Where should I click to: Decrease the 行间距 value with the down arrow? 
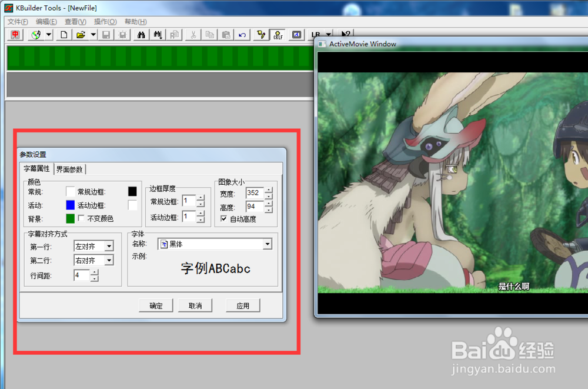(x=95, y=278)
